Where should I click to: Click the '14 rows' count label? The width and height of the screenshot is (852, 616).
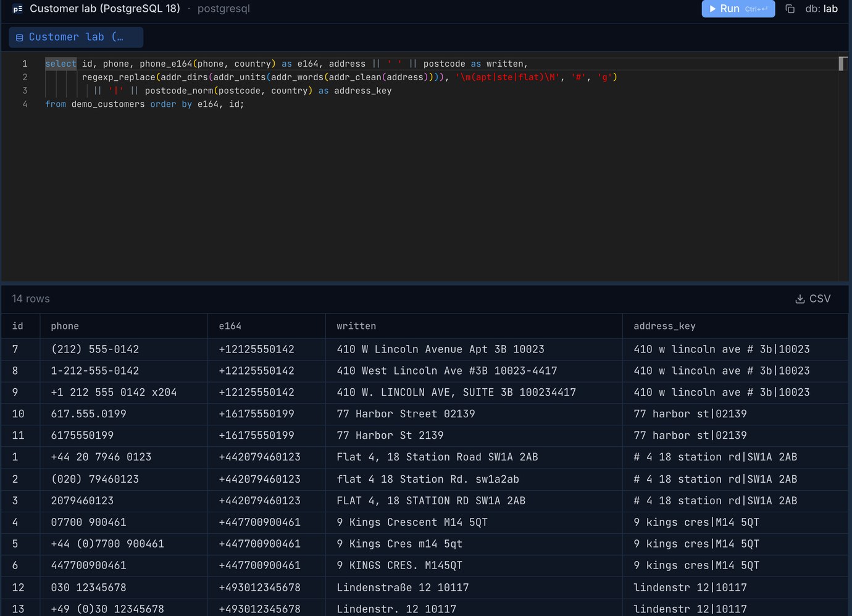tap(31, 299)
